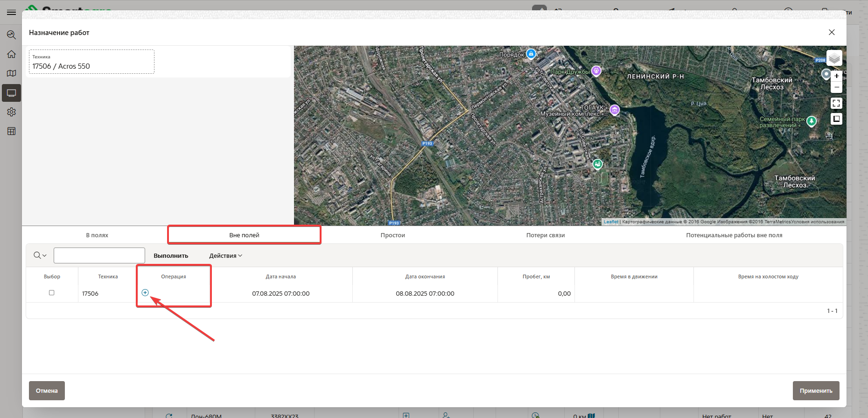Screen dimensions: 868x418
Task: Click the Парк Дружбы map marker
Action: pyautogui.click(x=596, y=71)
